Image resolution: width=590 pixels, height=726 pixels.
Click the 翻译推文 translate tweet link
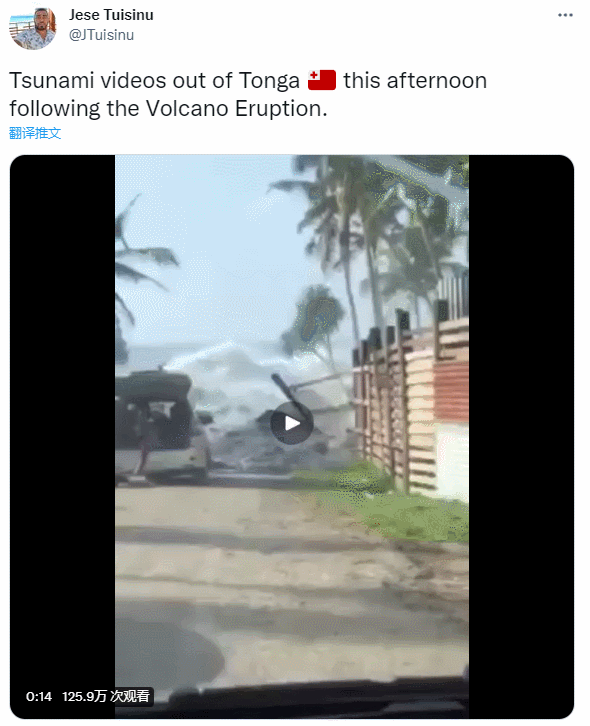(35, 133)
